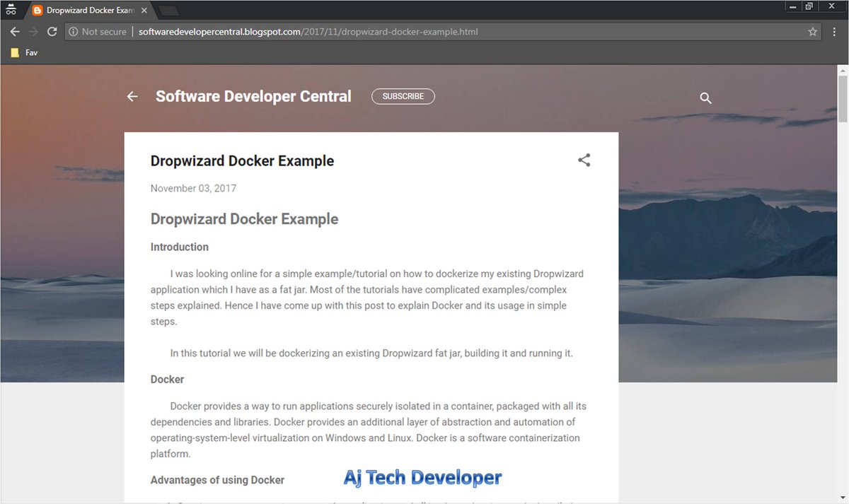The image size is (849, 504).
Task: Open the Software Developer Central home link
Action: pyautogui.click(x=253, y=96)
